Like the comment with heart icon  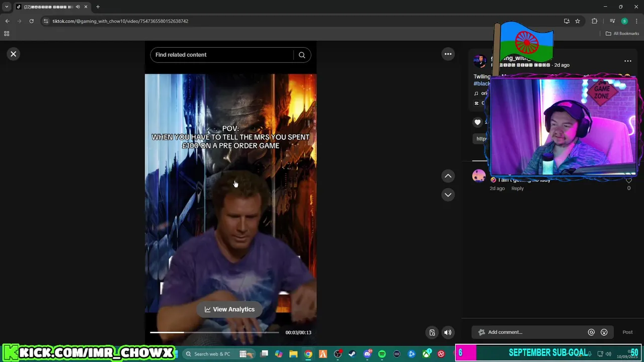coord(628,180)
